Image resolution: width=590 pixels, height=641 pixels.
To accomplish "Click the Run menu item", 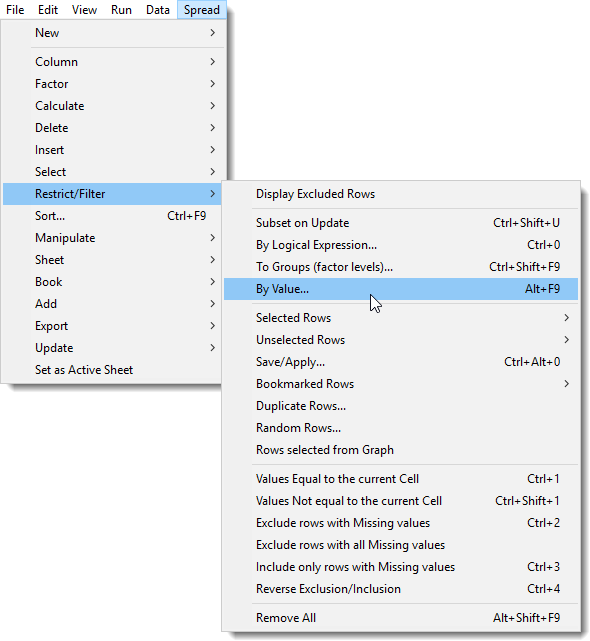I will (121, 9).
